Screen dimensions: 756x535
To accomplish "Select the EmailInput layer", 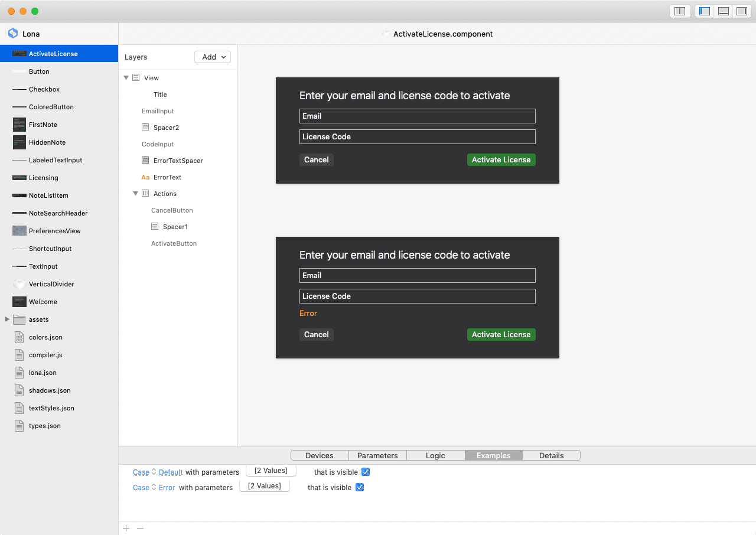I will (x=158, y=111).
